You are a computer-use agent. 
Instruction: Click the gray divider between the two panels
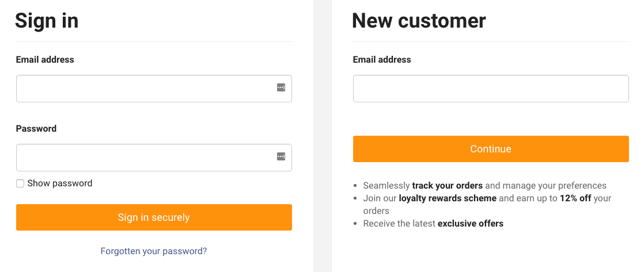pos(323,136)
